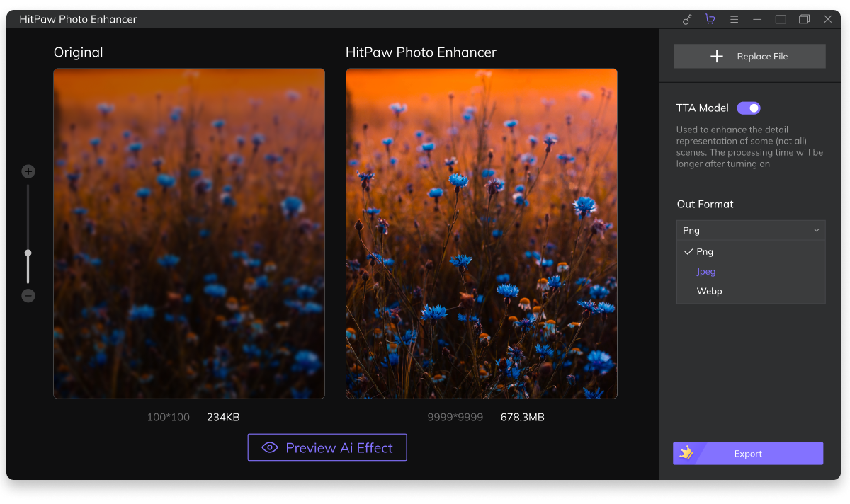The image size is (850, 504).
Task: Maximize the HitPaw window
Action: [x=781, y=19]
